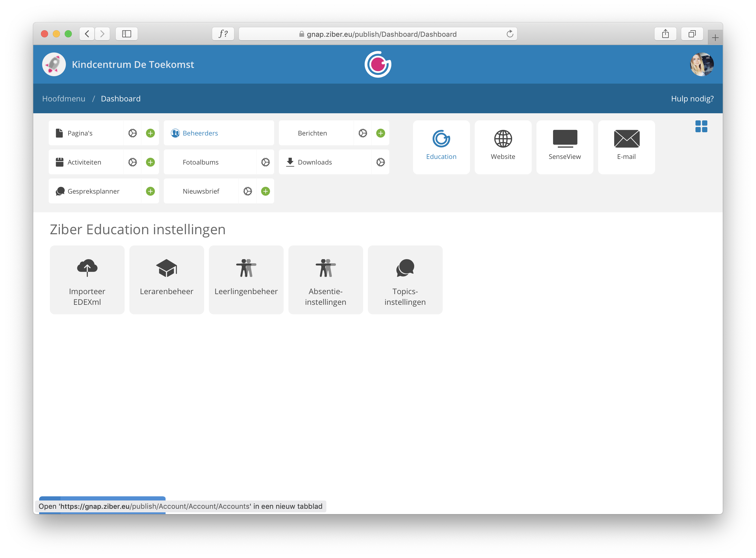
Task: Open the Gespreksplanner section
Action: pos(95,191)
